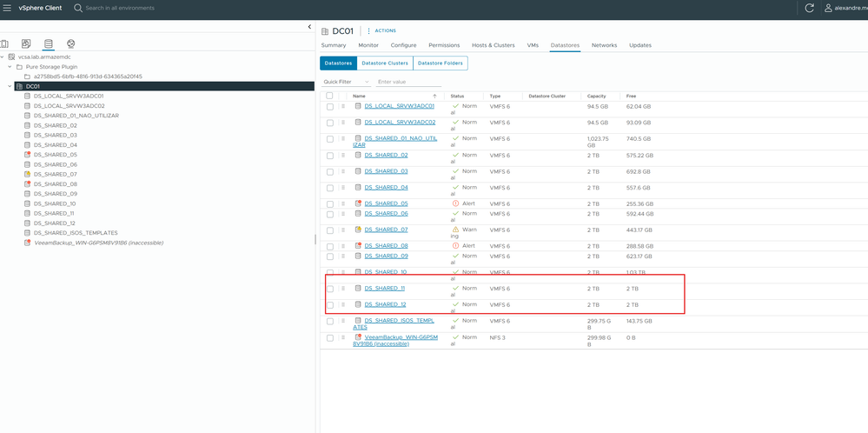Click the blue Datastores view button

tap(338, 63)
